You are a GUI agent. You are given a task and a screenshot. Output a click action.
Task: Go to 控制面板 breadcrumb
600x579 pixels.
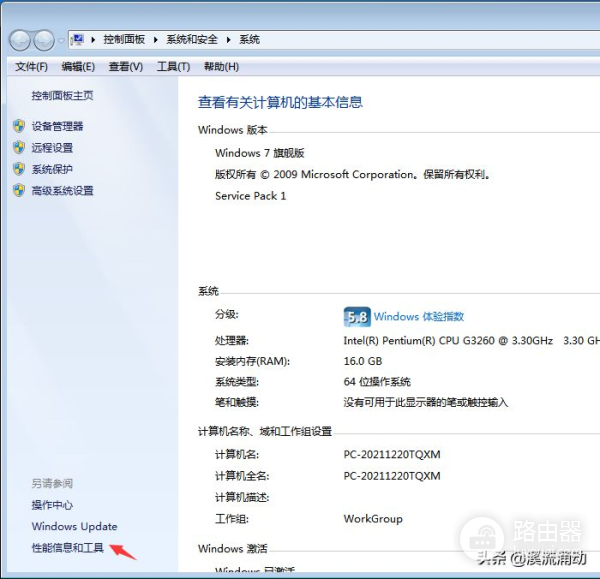(x=124, y=39)
